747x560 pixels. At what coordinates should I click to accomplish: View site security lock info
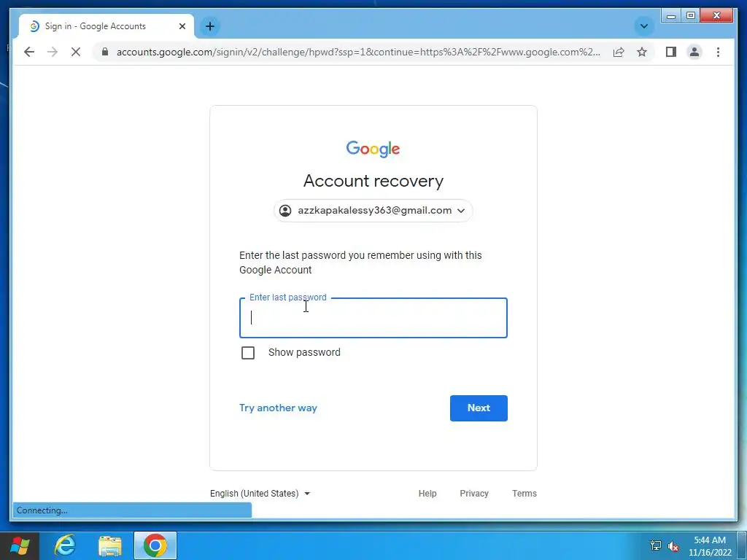[x=105, y=52]
